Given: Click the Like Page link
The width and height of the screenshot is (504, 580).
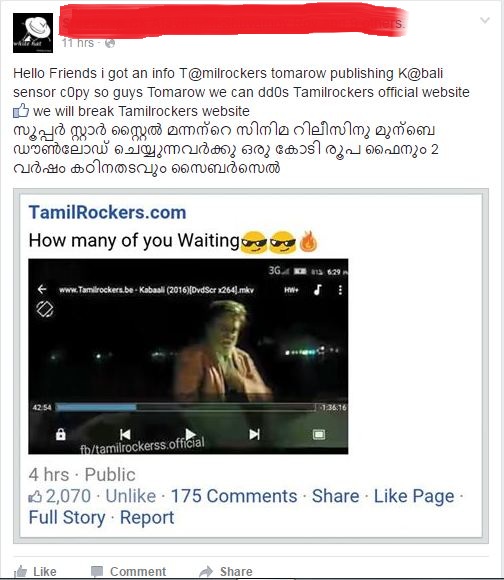Looking at the screenshot, I should pyautogui.click(x=414, y=496).
